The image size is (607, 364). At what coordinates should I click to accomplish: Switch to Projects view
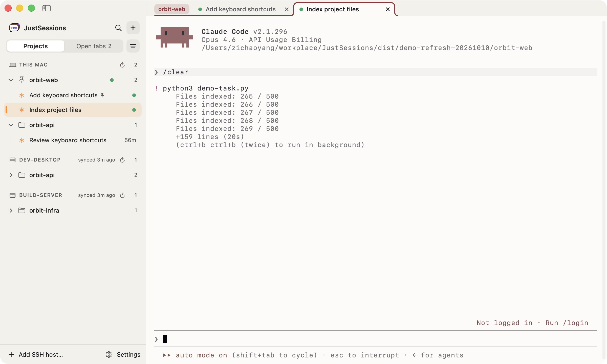(35, 46)
